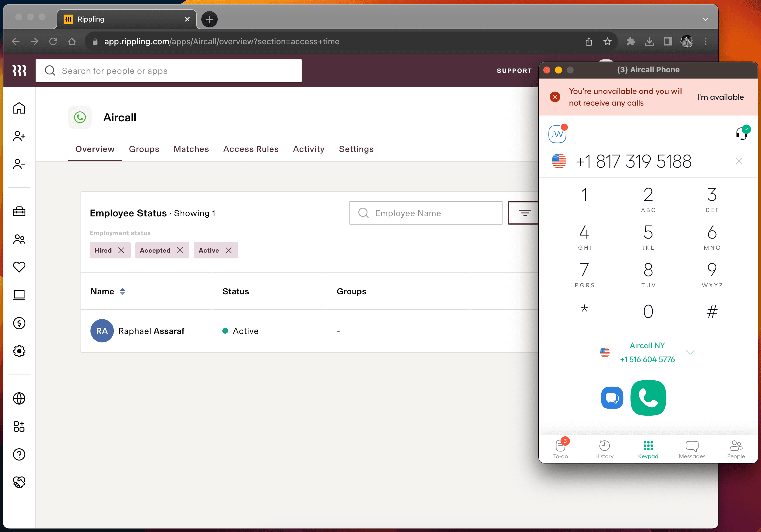Screen dimensions: 761x532
Task: Click I'm available to toggle availability
Action: pos(720,97)
